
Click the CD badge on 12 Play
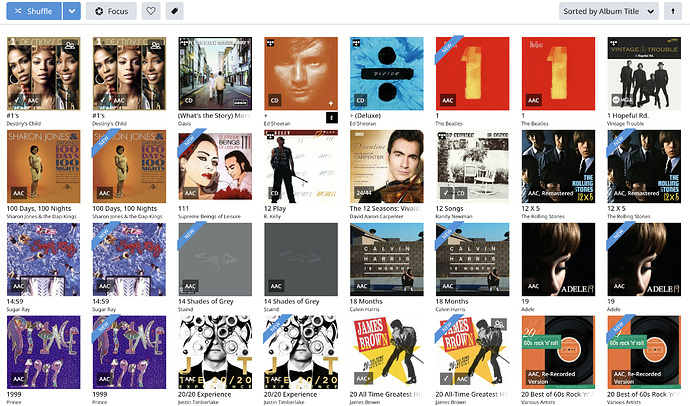pos(275,193)
